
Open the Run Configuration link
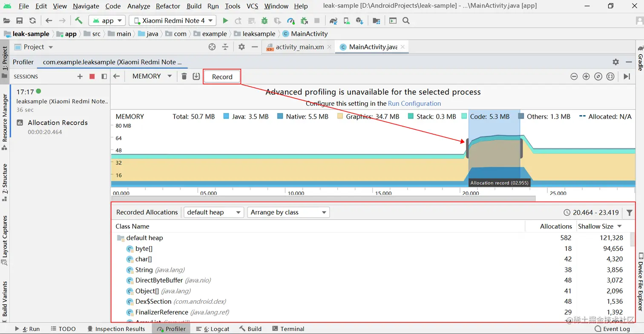point(414,104)
